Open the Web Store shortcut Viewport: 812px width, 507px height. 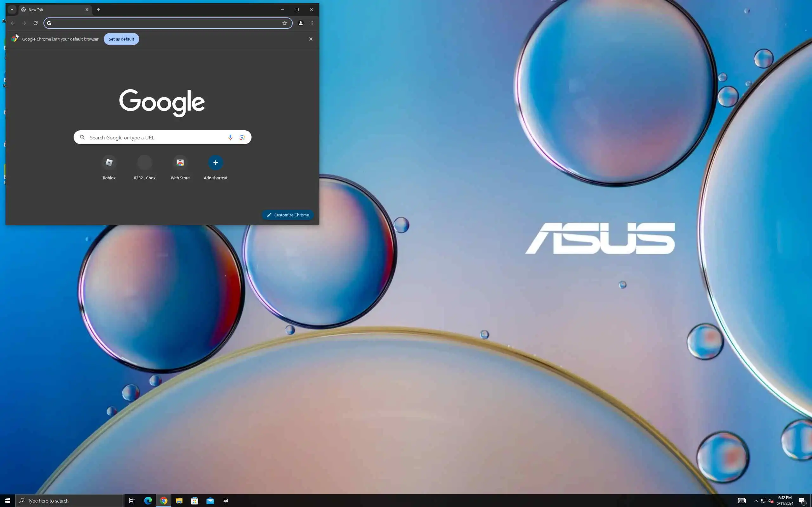[180, 163]
